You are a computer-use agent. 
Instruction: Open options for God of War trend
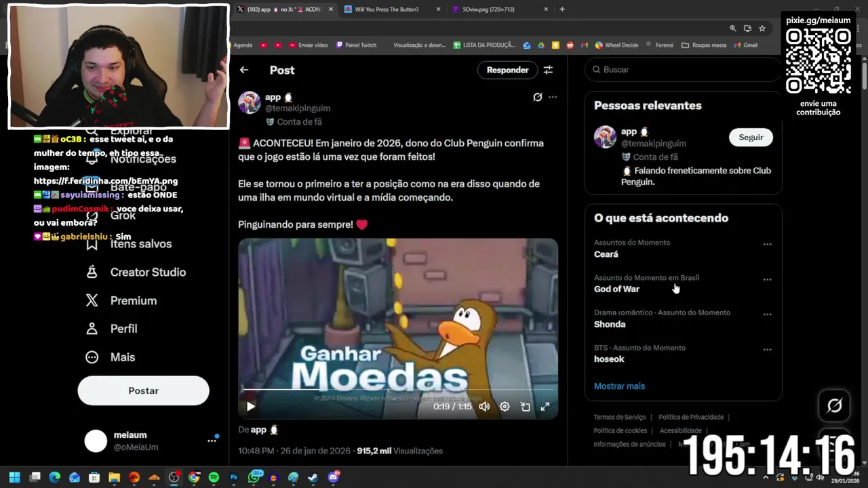(x=767, y=279)
